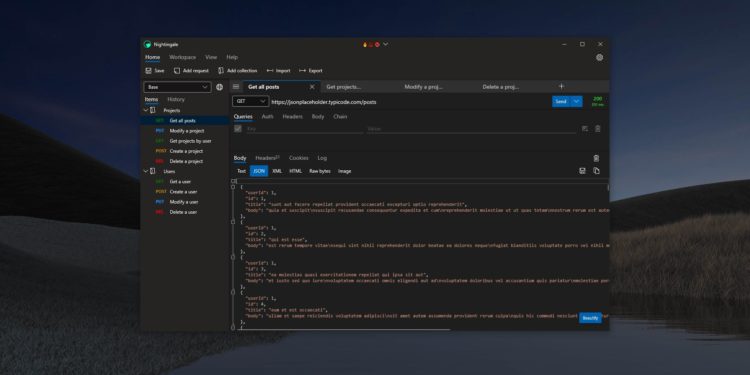Open the Chain tab
The width and height of the screenshot is (750, 375).
click(340, 117)
